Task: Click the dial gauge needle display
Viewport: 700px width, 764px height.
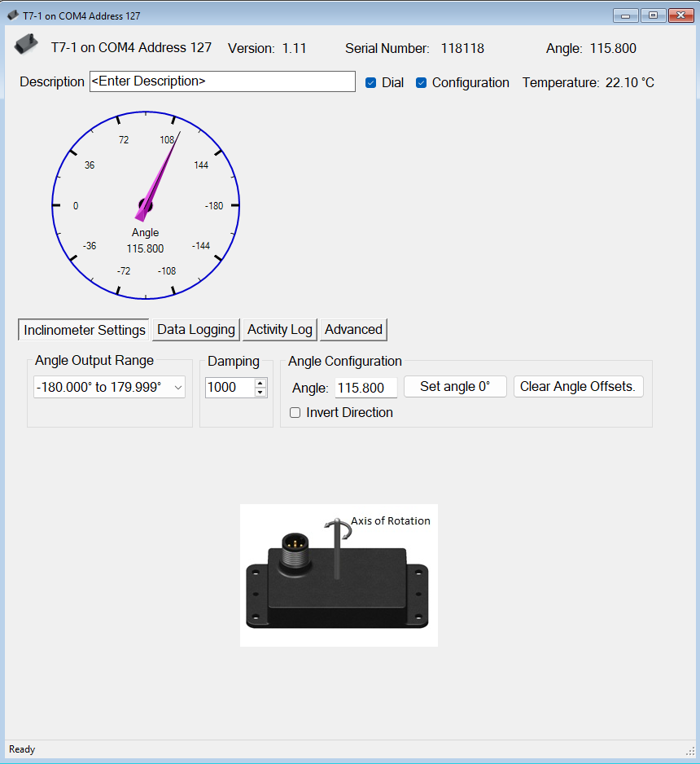Action: [x=147, y=205]
